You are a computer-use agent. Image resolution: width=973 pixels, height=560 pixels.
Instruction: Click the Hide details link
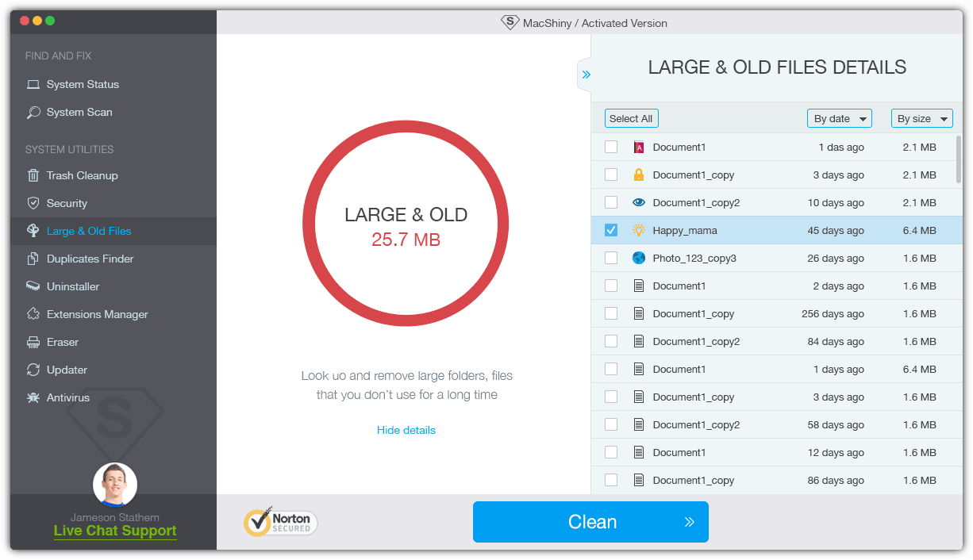coord(406,430)
